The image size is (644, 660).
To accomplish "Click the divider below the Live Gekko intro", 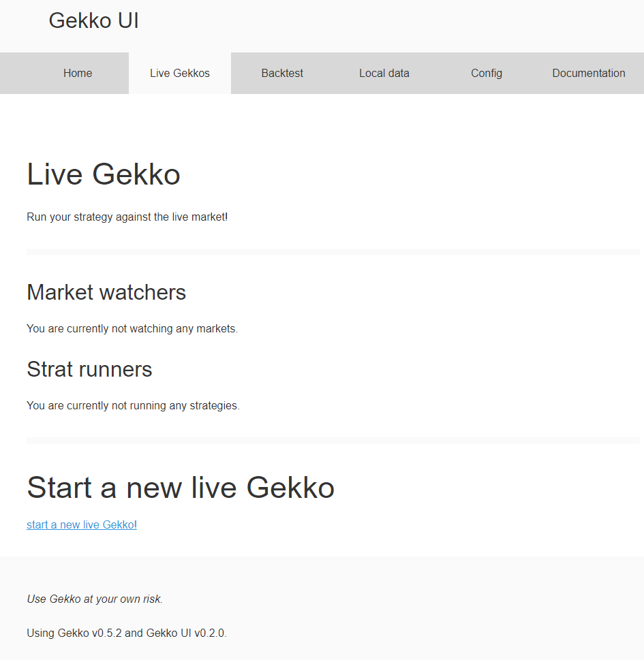I will (333, 252).
